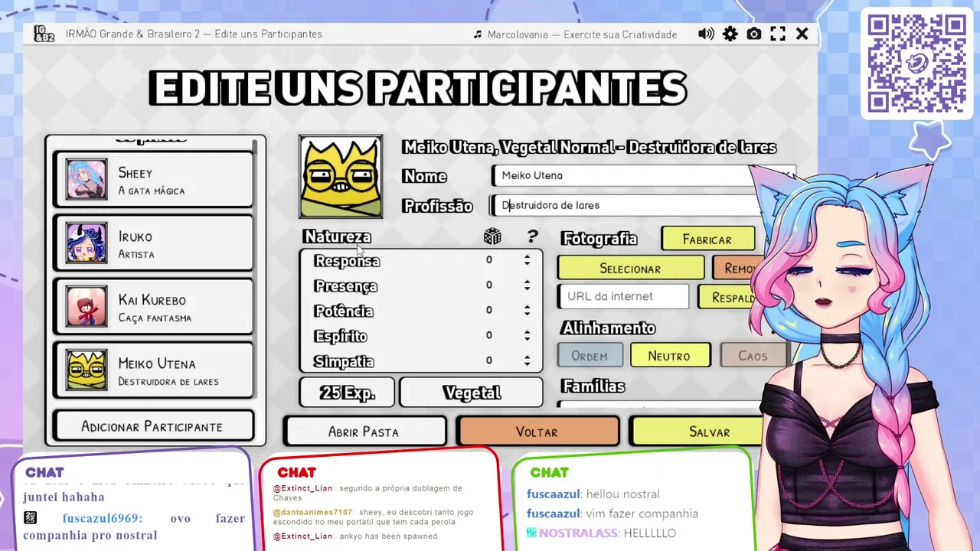Set alignment to Ordem
This screenshot has height=551, width=980.
point(590,356)
